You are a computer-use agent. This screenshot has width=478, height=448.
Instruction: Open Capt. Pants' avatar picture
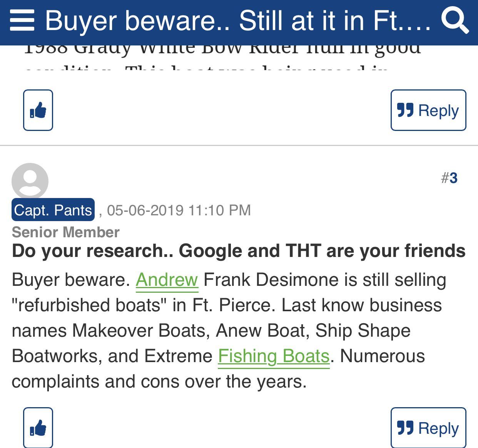(x=30, y=181)
